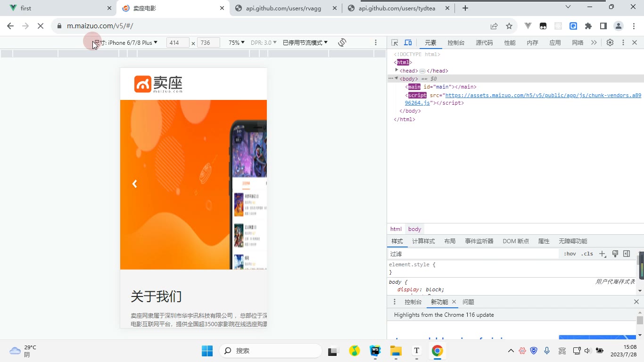Screen dimensions: 644x362
Task: Open the 网络 panel tab
Action: 578,42
